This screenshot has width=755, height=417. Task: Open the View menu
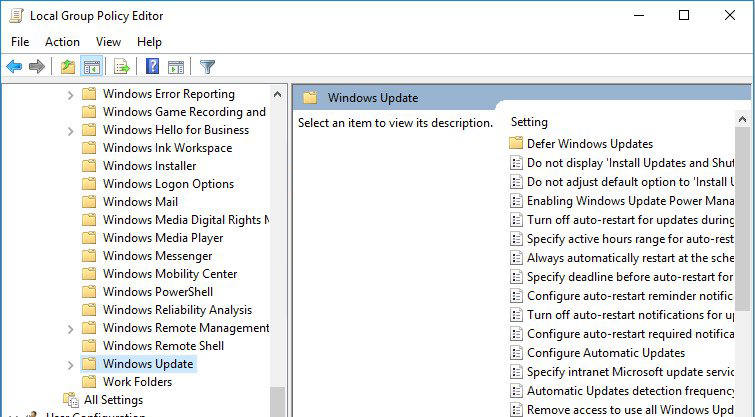coord(108,42)
